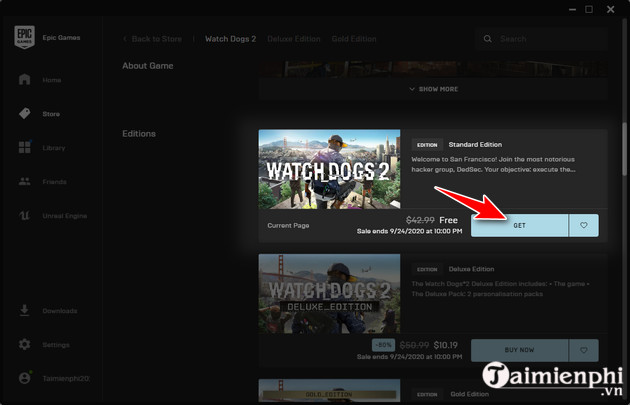
Task: Click the Back to Store chevron arrow
Action: coord(125,39)
